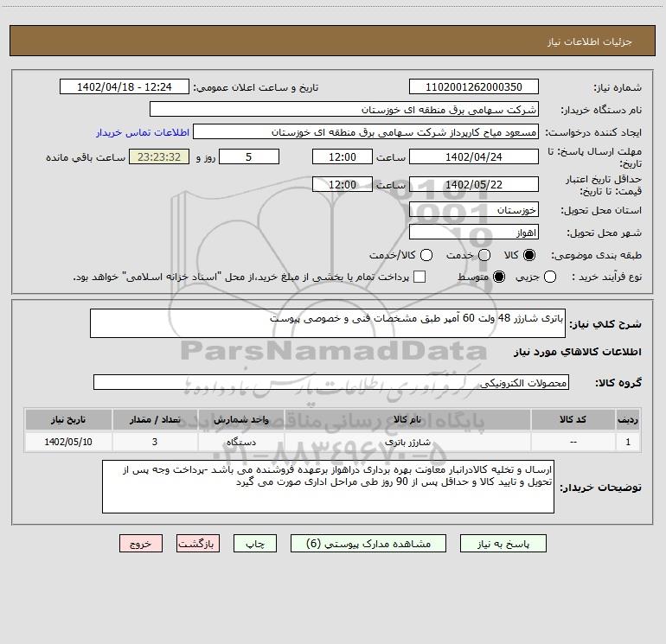Click the بازگشت back button
666x644 pixels.
pyautogui.click(x=198, y=544)
